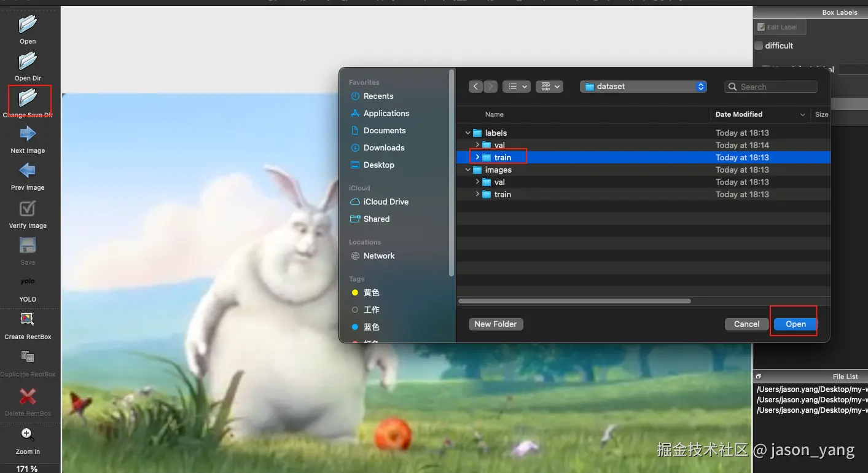
Task: Click the File List panel float icon
Action: 759,377
